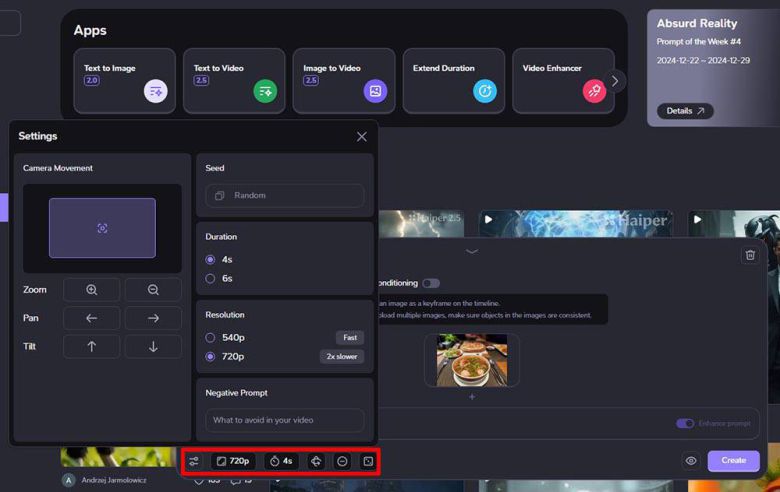Click the zoom in camera button
This screenshot has height=492, width=780.
coord(91,290)
